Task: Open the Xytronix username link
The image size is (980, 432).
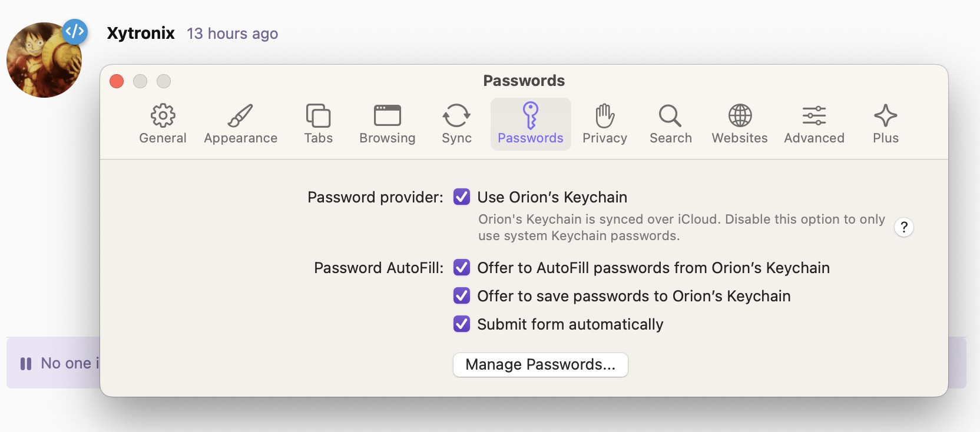Action: [141, 33]
